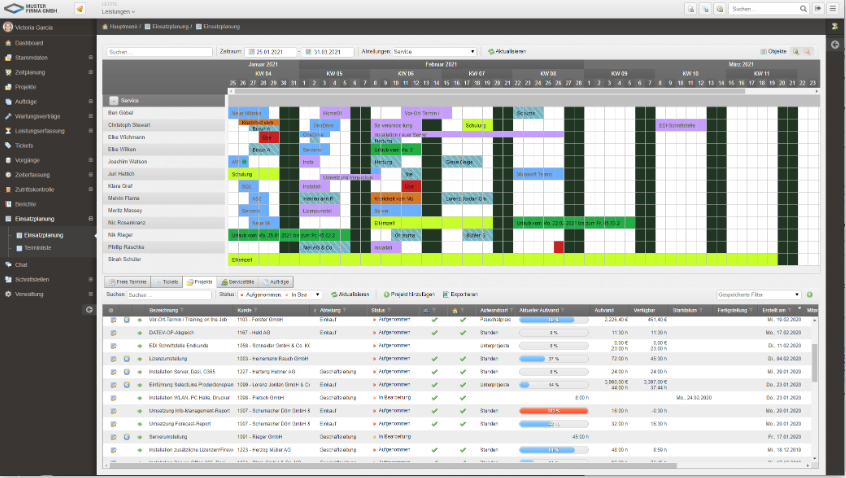This screenshot has height=478, width=846.
Task: Click the hamburger menu icon at top right
Action: [x=833, y=9]
